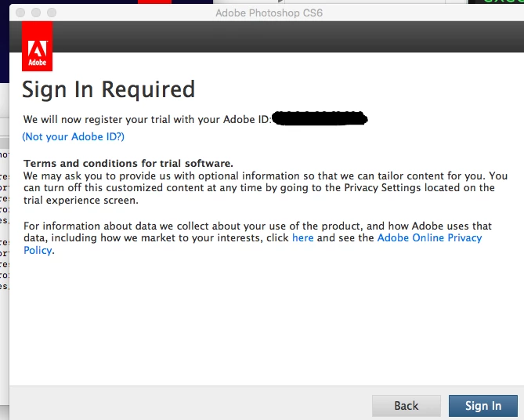Click "Terms and conditions for trial software." text

(x=128, y=163)
